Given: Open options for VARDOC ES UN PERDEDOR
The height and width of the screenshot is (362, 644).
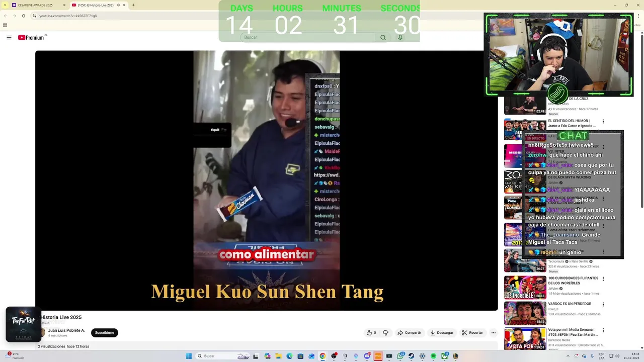Looking at the screenshot, I should coord(603,304).
